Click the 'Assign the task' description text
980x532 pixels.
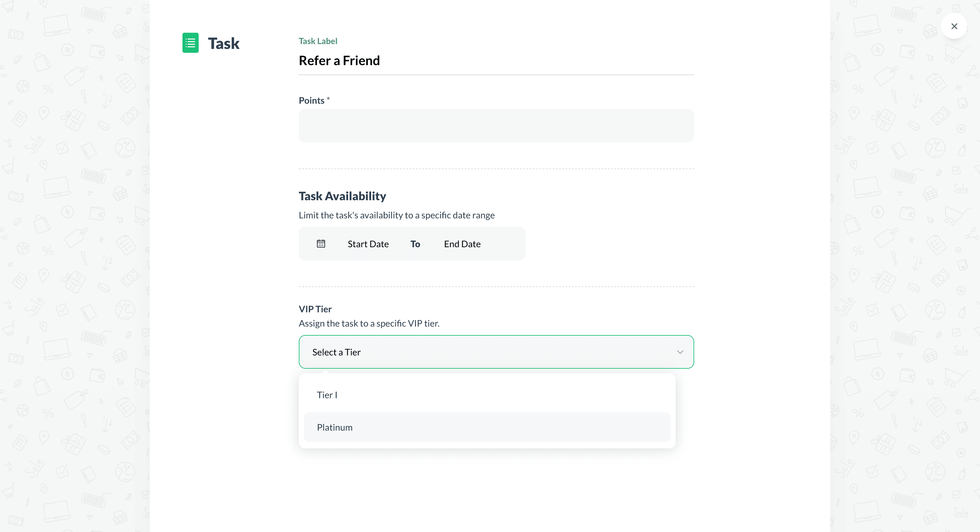coord(369,324)
